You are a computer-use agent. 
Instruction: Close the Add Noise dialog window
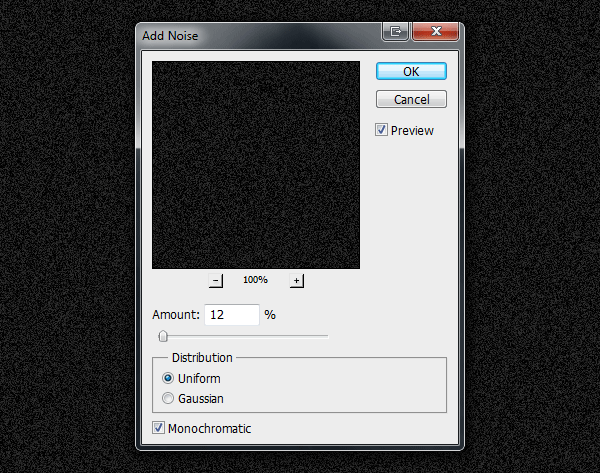tap(435, 31)
